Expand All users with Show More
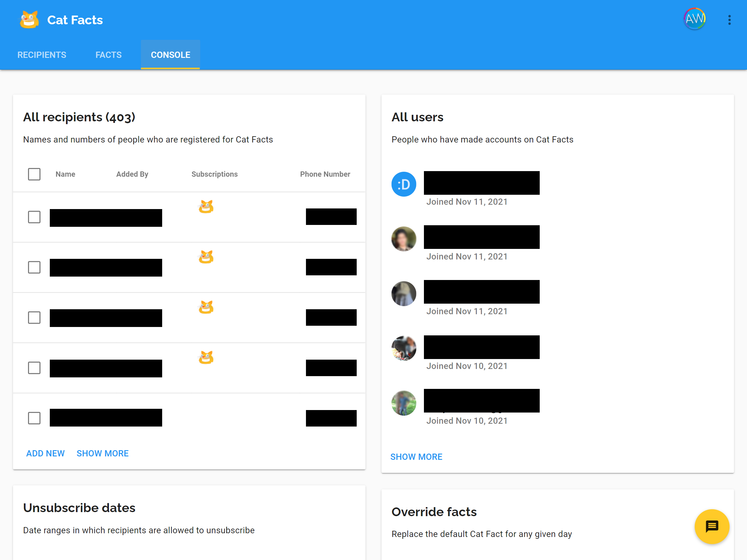Screen dimensions: 747x560 [x=416, y=456]
